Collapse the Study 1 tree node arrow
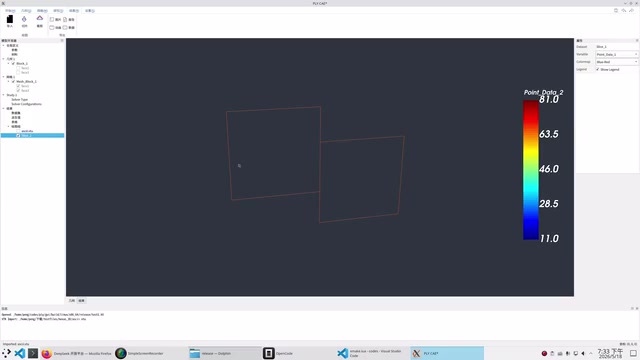This screenshot has height=360, width=640. point(4,95)
